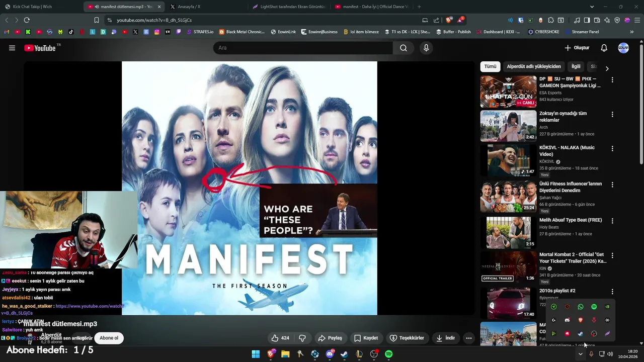The image size is (644, 362).
Task: Focus the Ara search field
Action: click(303, 48)
